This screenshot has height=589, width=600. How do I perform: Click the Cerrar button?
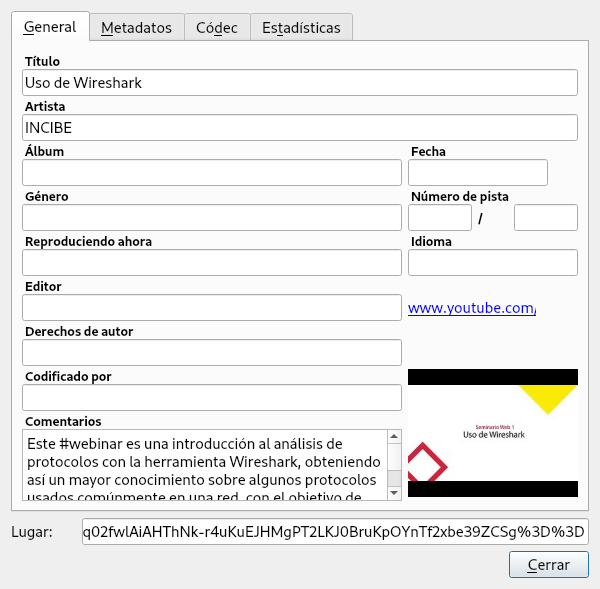pyautogui.click(x=548, y=565)
